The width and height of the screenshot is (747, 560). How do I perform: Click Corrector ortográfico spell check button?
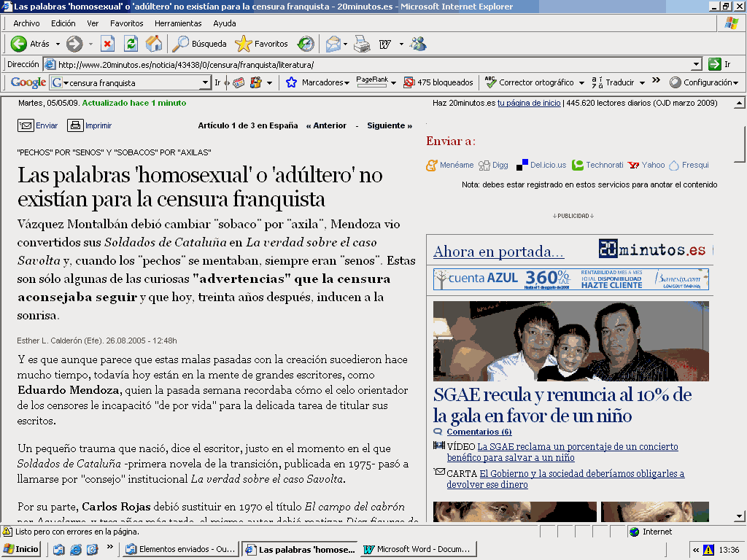[530, 82]
